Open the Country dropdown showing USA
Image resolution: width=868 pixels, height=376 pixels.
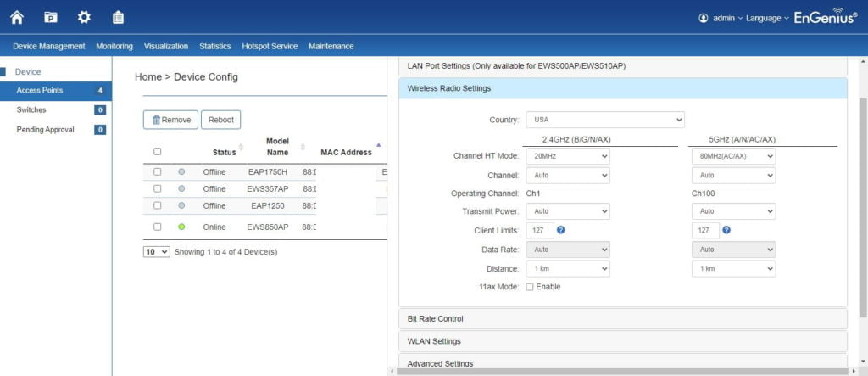(604, 120)
